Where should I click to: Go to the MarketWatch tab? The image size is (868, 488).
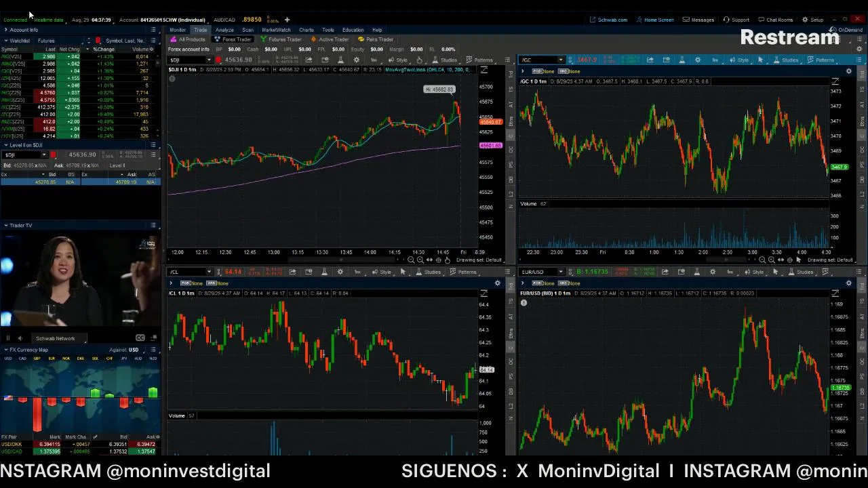tap(276, 30)
